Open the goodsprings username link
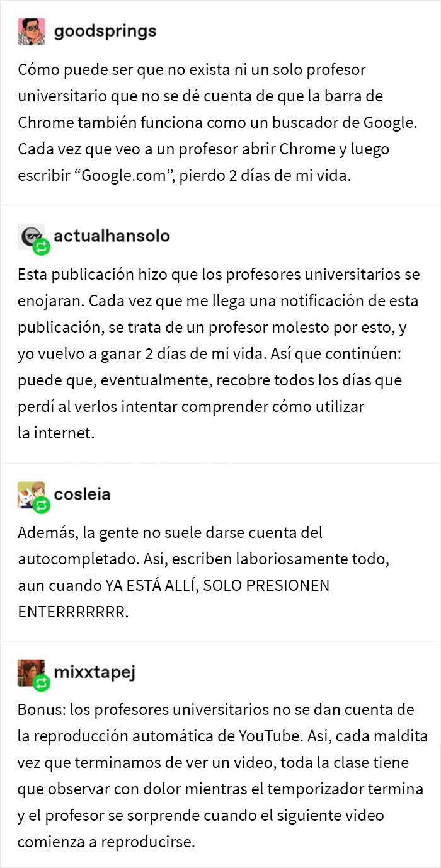Viewport: 441px width, 868px height. (x=105, y=31)
